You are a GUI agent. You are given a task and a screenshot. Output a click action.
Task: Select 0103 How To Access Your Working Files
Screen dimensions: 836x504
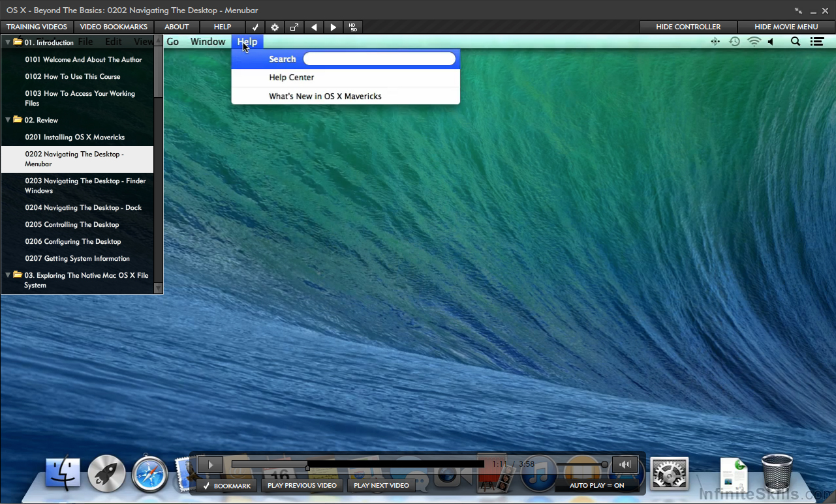pyautogui.click(x=77, y=98)
